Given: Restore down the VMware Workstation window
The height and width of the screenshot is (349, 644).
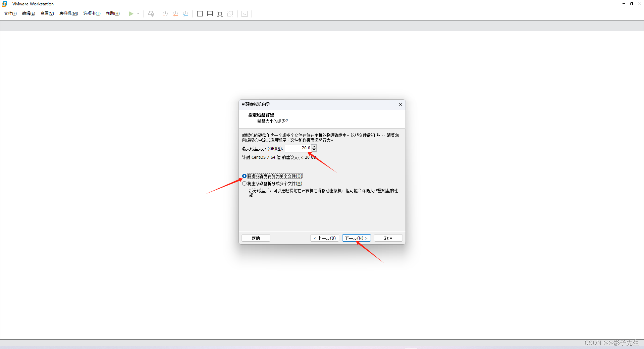Looking at the screenshot, I should tap(632, 4).
